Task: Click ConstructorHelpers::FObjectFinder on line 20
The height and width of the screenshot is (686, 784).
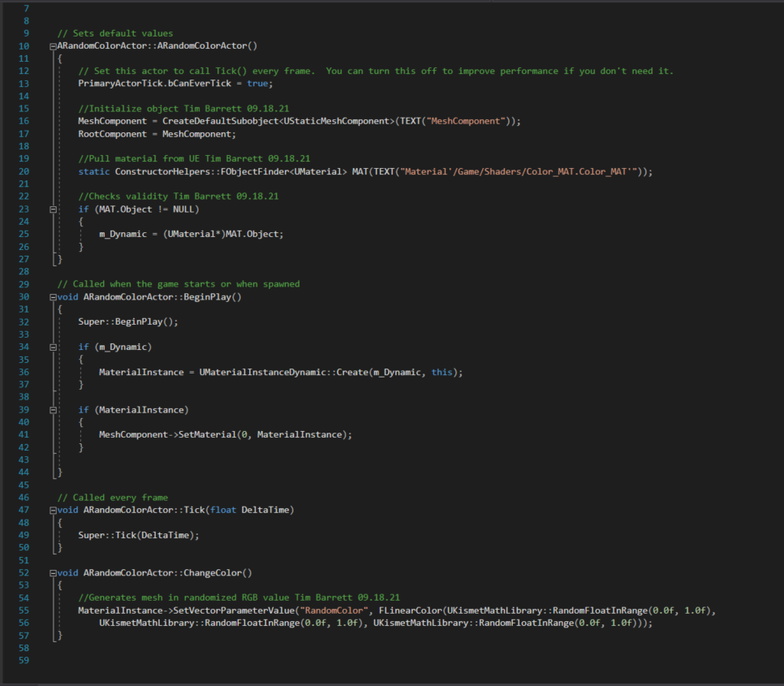Action: [x=202, y=171]
